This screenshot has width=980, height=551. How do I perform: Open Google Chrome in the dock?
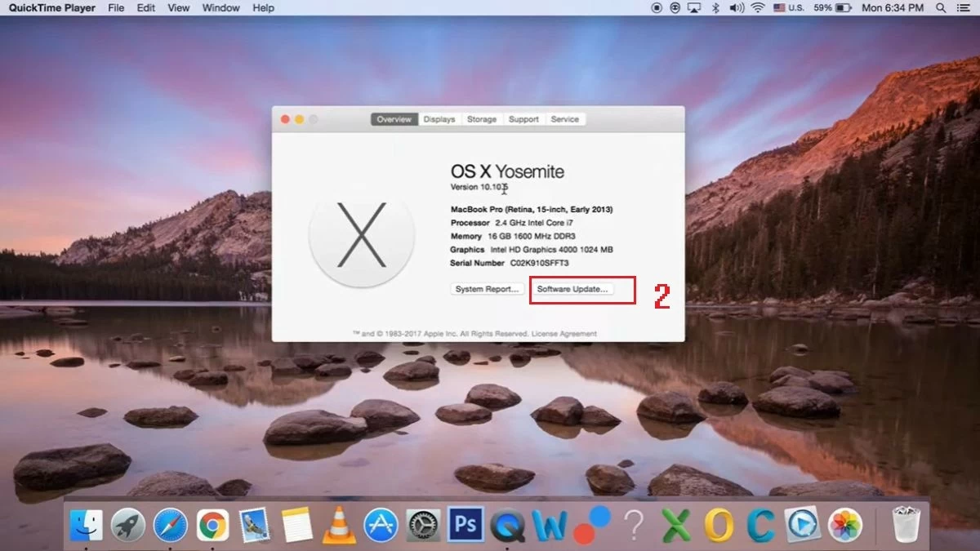(213, 525)
